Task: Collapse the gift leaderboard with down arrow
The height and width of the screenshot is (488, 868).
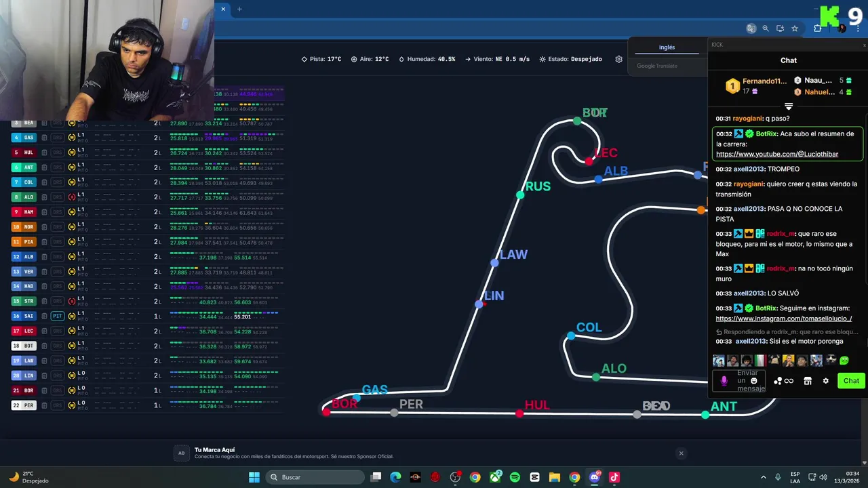Action: click(789, 106)
